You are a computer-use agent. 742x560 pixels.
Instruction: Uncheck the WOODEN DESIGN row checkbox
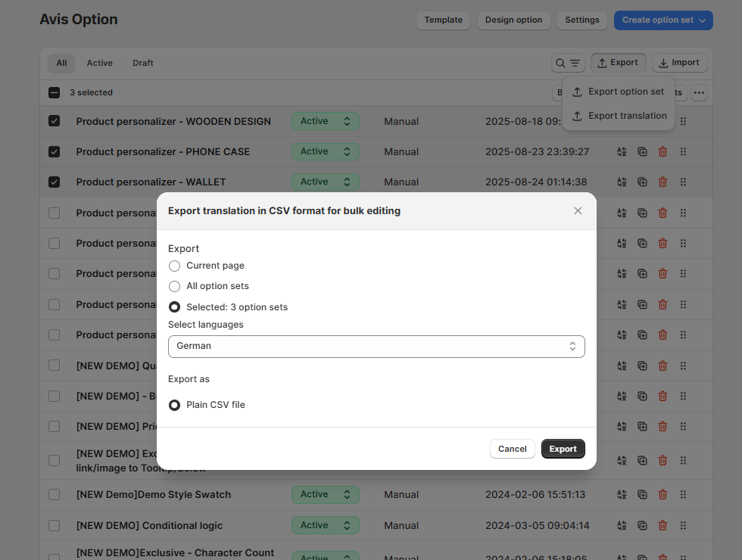point(54,121)
